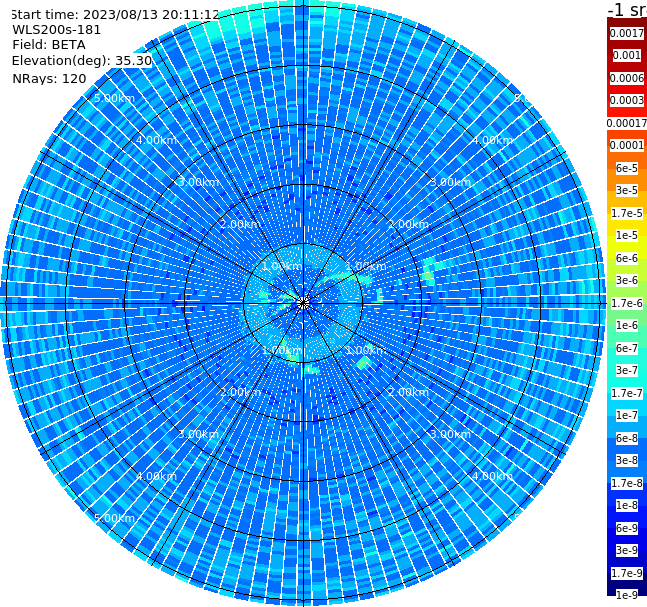The height and width of the screenshot is (607, 647).
Task: Select the 0.001 colorbar value
Action: click(x=627, y=55)
